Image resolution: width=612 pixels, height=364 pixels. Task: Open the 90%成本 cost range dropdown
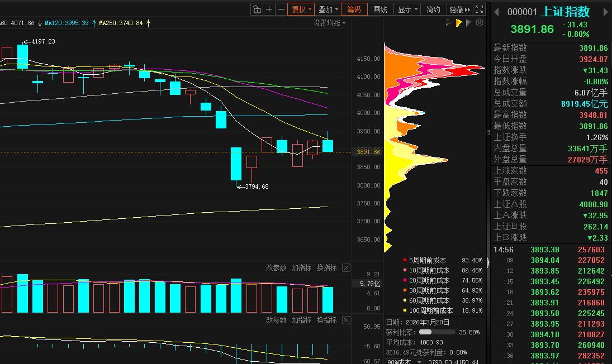[x=404, y=361]
